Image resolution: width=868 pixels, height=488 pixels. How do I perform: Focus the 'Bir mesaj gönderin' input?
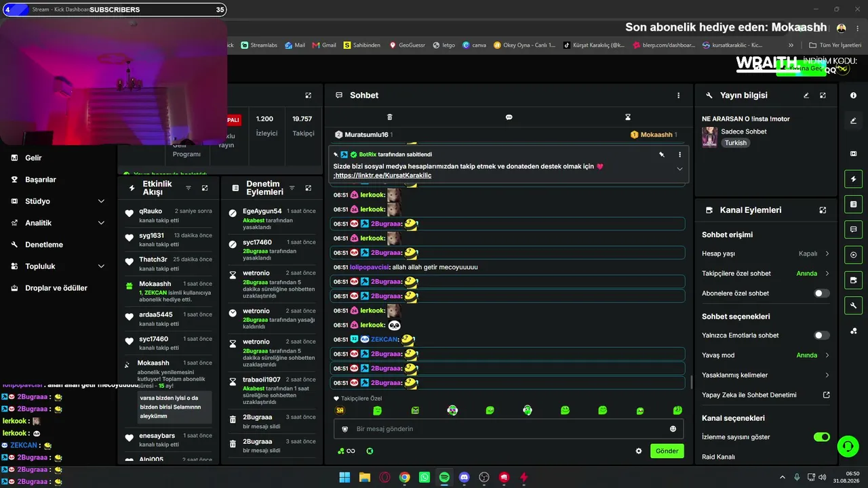(x=508, y=429)
